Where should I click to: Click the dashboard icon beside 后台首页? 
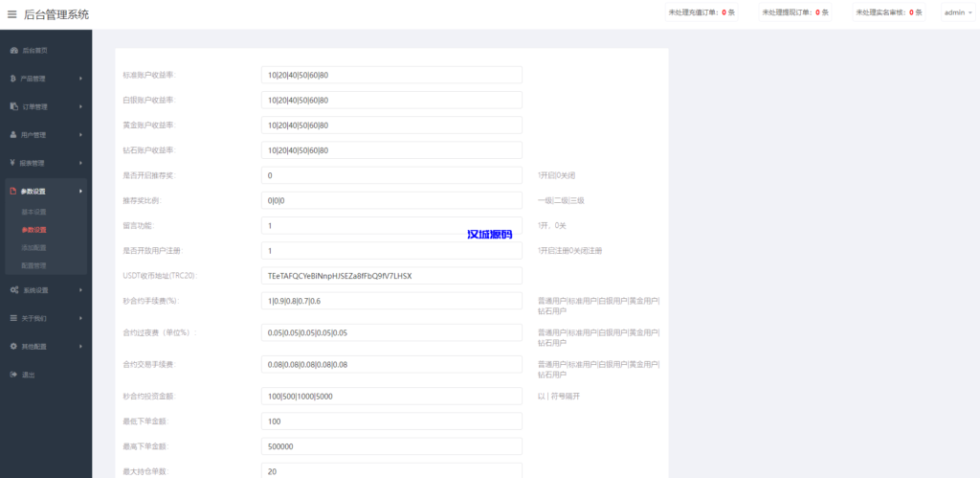[x=13, y=51]
